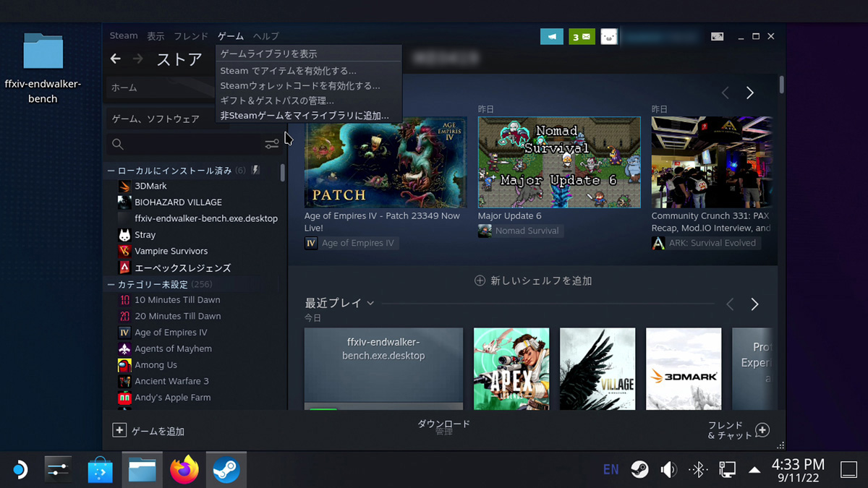The height and width of the screenshot is (488, 868).
Task: Open the green inbox mail notifications
Action: coord(582,36)
